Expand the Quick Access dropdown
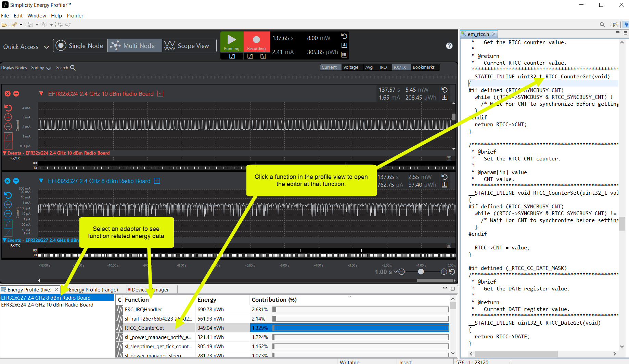This screenshot has height=364, width=629. coord(47,47)
